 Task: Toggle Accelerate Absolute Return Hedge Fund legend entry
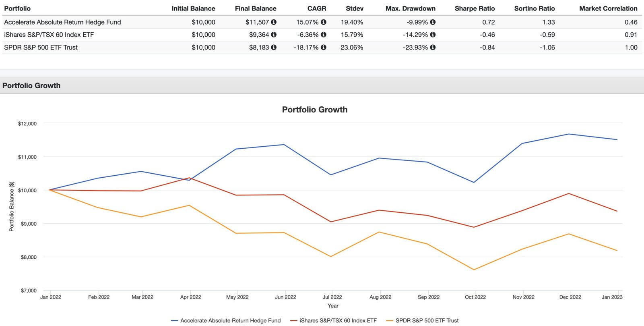click(226, 320)
